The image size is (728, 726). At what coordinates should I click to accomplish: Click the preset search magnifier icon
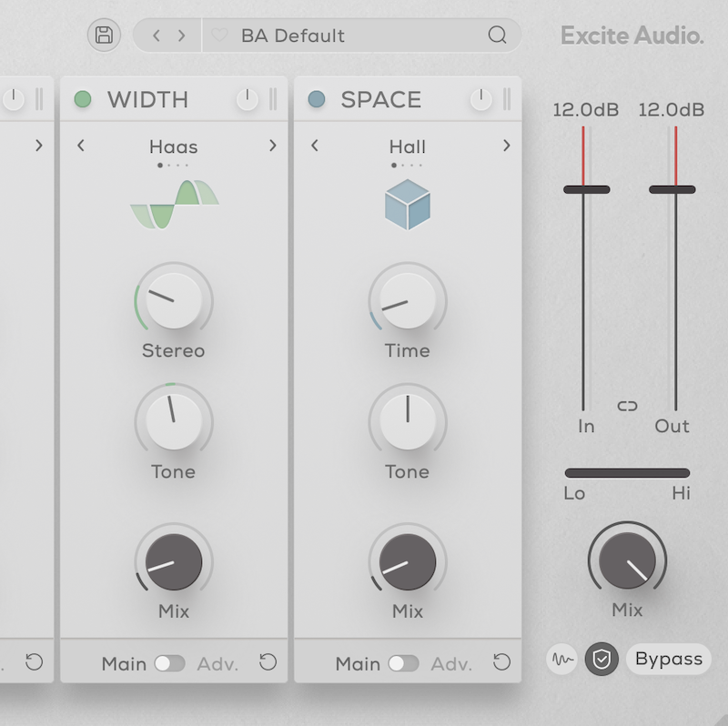coord(497,35)
